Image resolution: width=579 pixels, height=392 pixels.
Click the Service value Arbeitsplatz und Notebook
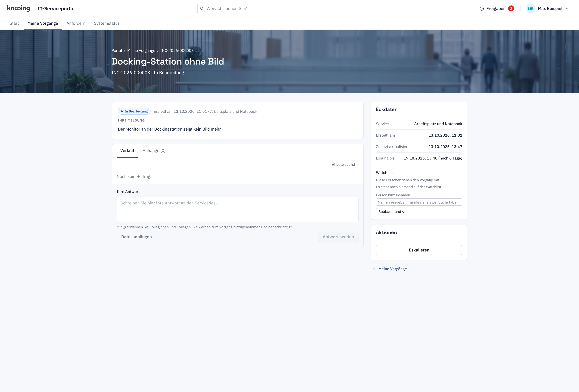click(x=438, y=124)
